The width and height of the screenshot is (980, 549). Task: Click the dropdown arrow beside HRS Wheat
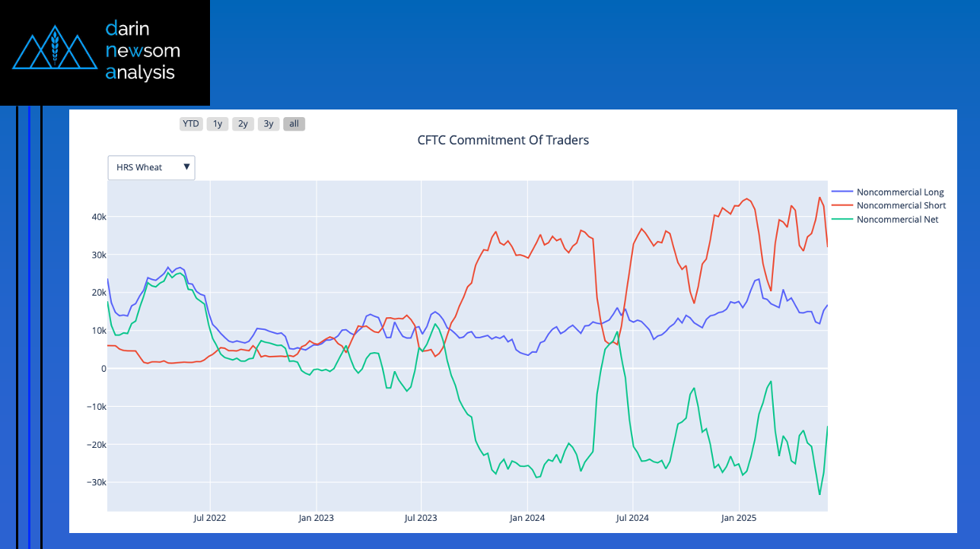(x=186, y=167)
